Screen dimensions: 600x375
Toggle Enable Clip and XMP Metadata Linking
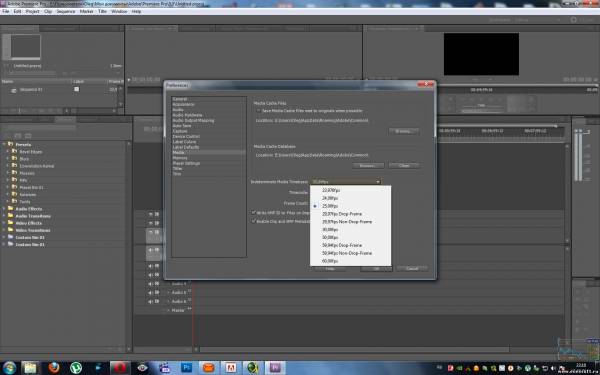click(253, 221)
